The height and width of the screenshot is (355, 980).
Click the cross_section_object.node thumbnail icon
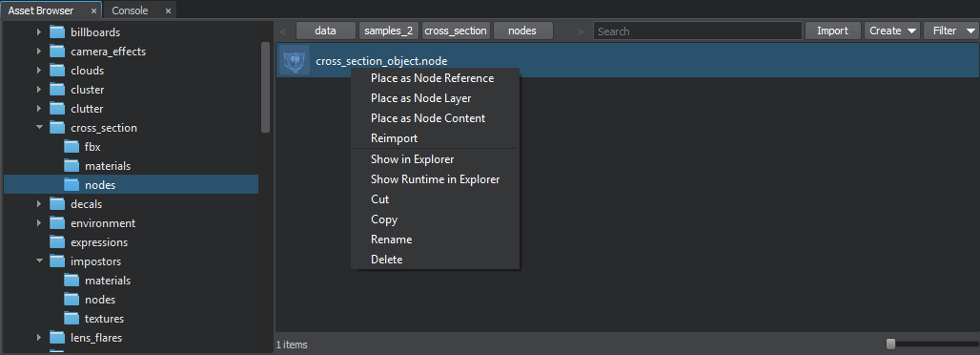pyautogui.click(x=294, y=61)
